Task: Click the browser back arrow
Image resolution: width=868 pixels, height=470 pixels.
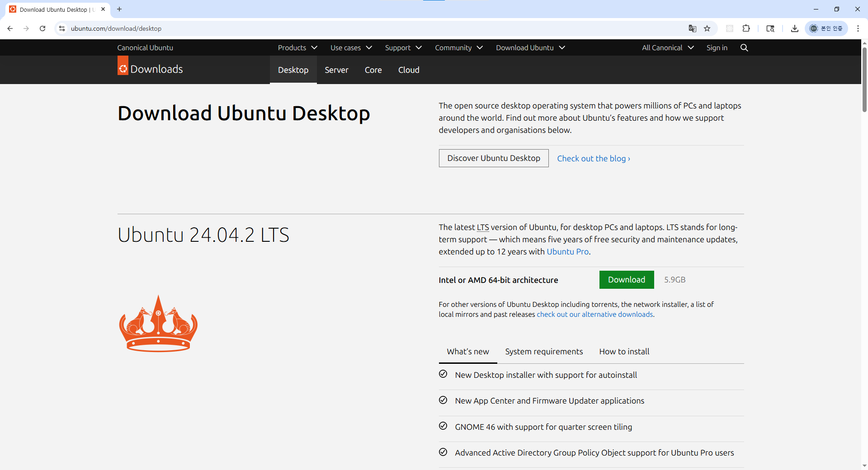Action: [x=10, y=28]
